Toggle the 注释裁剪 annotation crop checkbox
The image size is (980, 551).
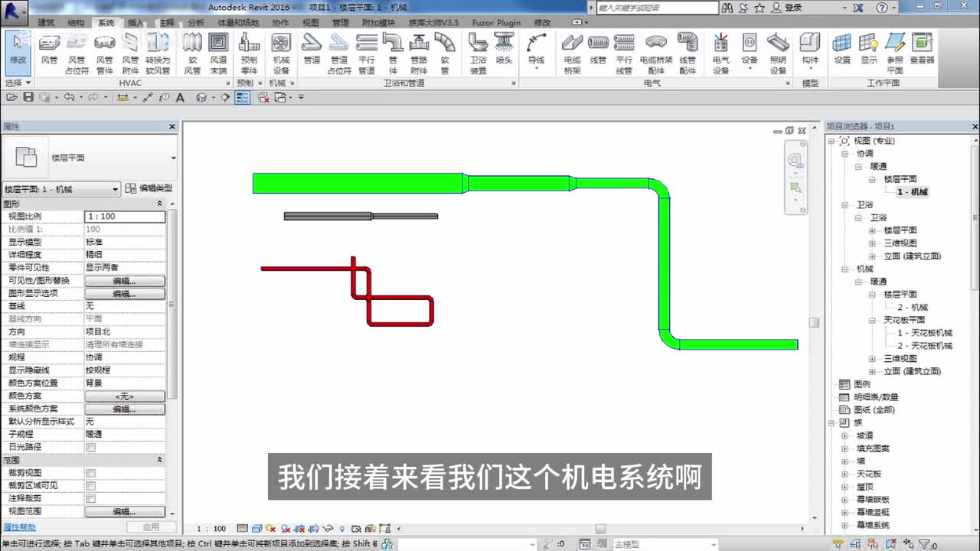(x=91, y=498)
